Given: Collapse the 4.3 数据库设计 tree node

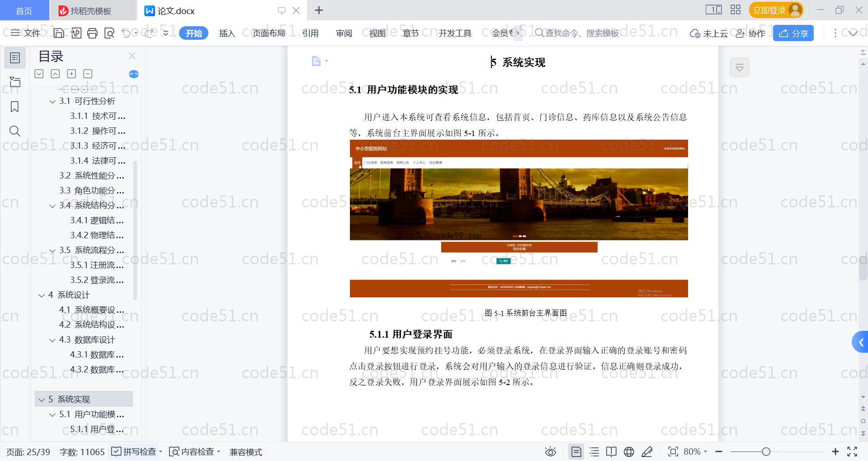Looking at the screenshot, I should pos(52,340).
